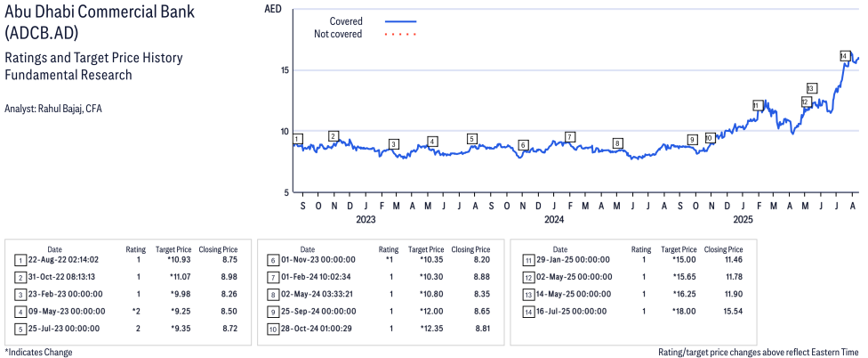Image resolution: width=868 pixels, height=358 pixels.
Task: Click closing price '15.54'
Action: [x=733, y=311]
